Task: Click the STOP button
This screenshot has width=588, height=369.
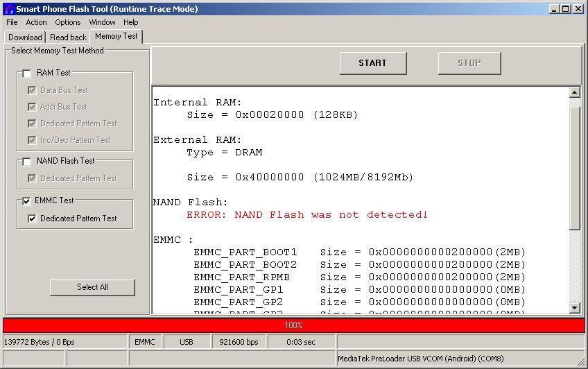Action: pos(469,63)
